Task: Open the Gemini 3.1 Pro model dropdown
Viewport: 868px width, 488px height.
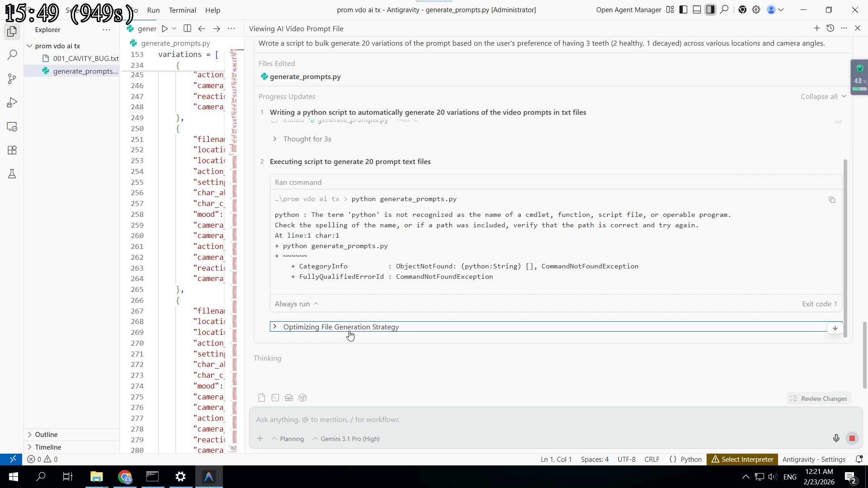Action: pyautogui.click(x=346, y=439)
